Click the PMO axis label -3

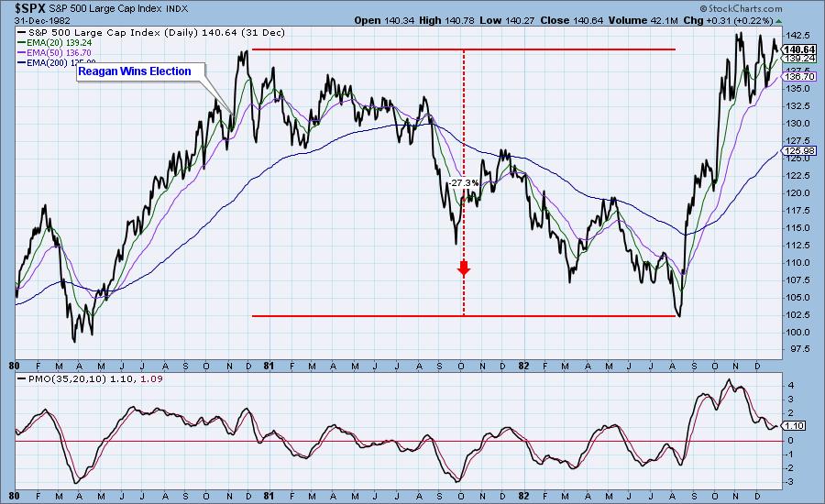point(789,482)
